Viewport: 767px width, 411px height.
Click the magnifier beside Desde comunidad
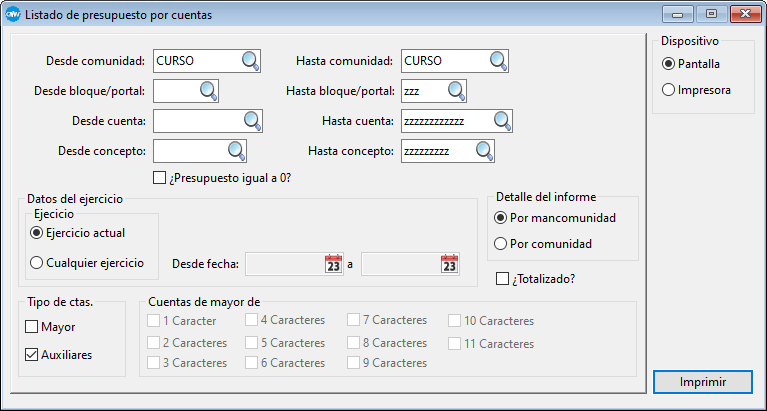pos(250,61)
